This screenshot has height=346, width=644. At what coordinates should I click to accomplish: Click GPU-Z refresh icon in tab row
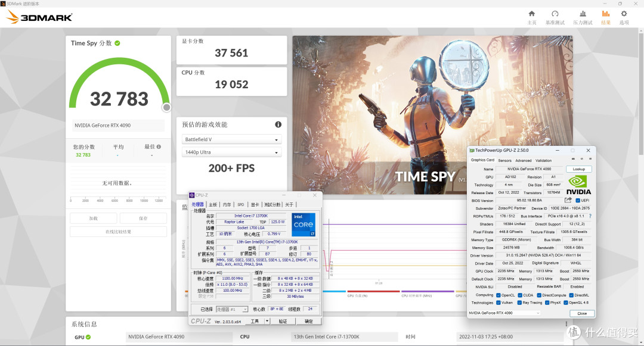pos(581,159)
